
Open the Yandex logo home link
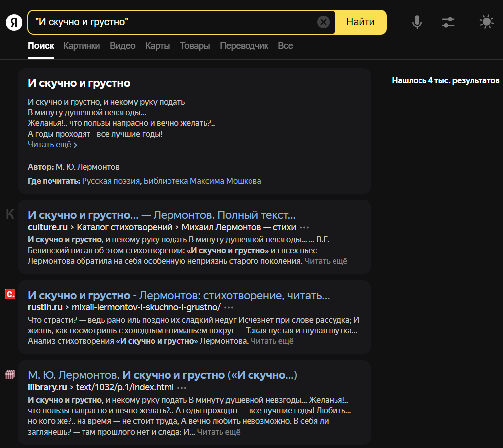point(14,22)
